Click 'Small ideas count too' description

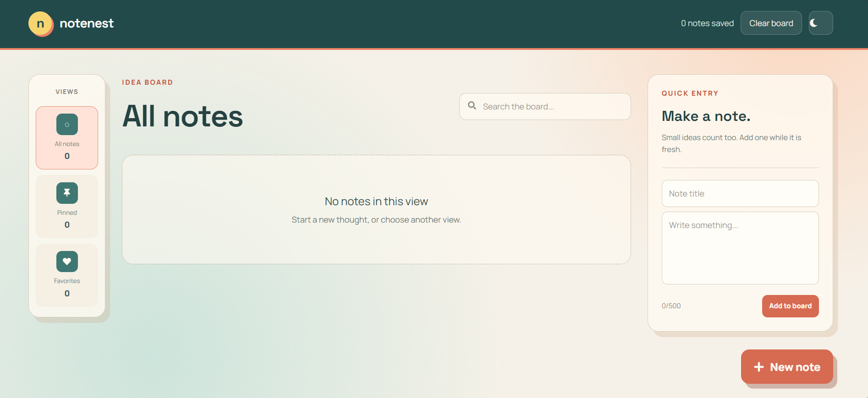[x=731, y=143]
